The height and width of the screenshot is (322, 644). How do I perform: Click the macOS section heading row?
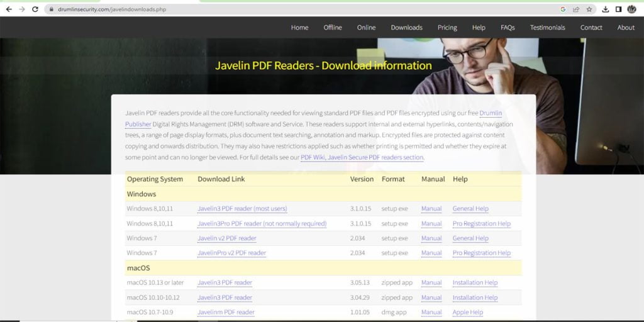click(x=323, y=268)
